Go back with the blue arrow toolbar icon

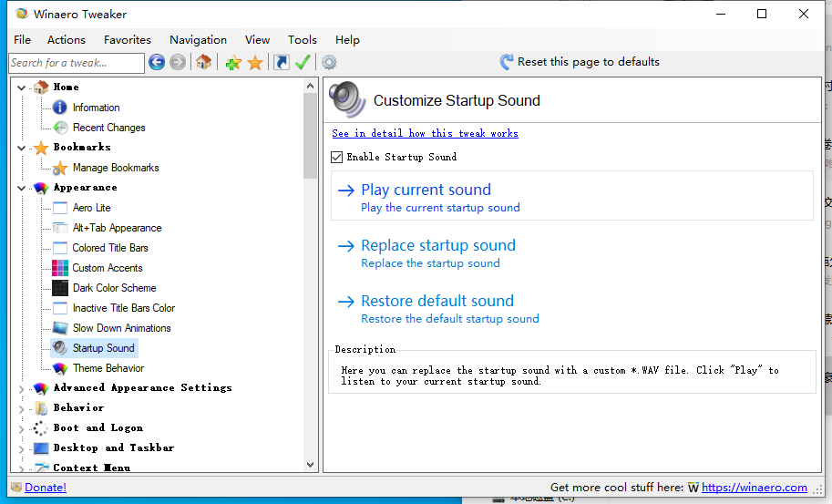point(157,62)
